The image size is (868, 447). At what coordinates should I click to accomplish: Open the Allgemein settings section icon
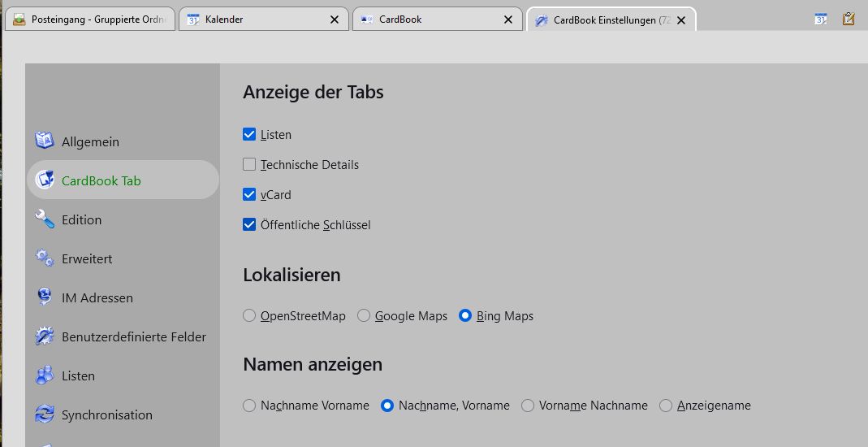(45, 141)
